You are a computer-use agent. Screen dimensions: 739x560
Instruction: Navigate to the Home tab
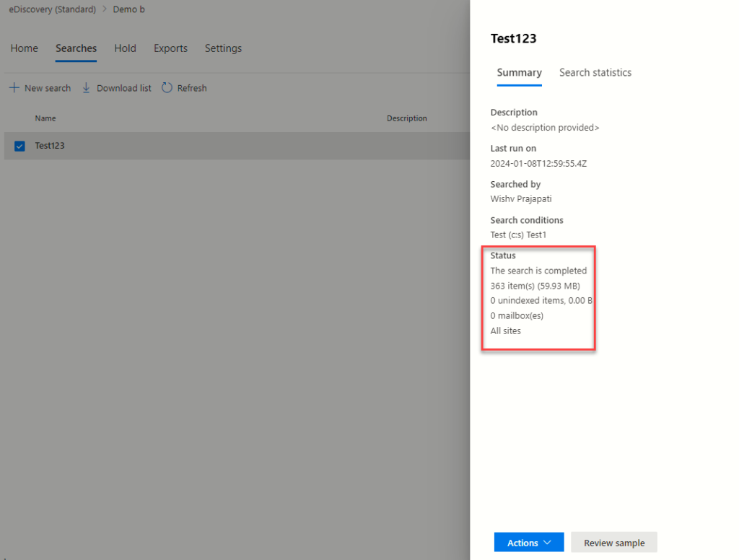coord(24,48)
